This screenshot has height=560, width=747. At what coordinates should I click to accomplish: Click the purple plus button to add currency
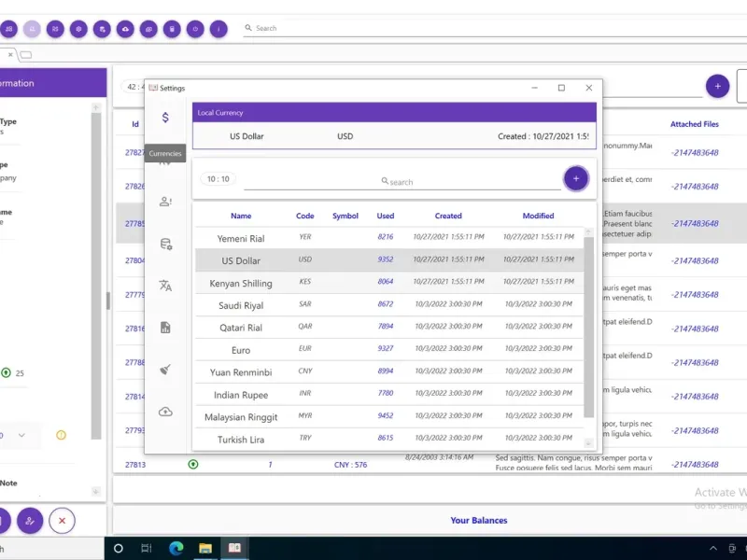pos(576,178)
